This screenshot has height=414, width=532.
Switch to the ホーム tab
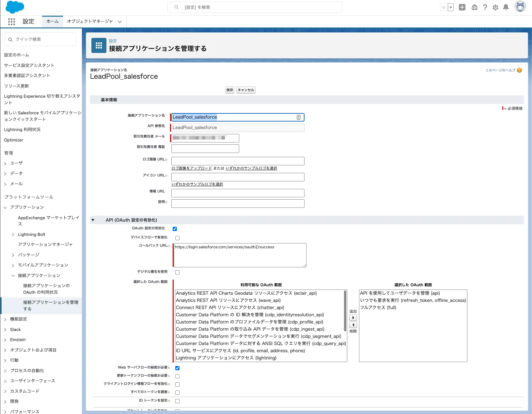(53, 21)
